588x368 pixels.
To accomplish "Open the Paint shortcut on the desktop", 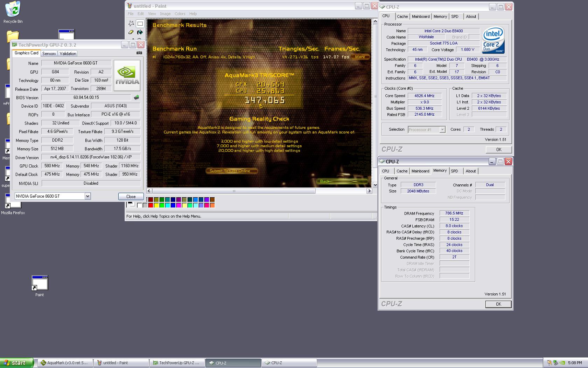I will pos(40,286).
